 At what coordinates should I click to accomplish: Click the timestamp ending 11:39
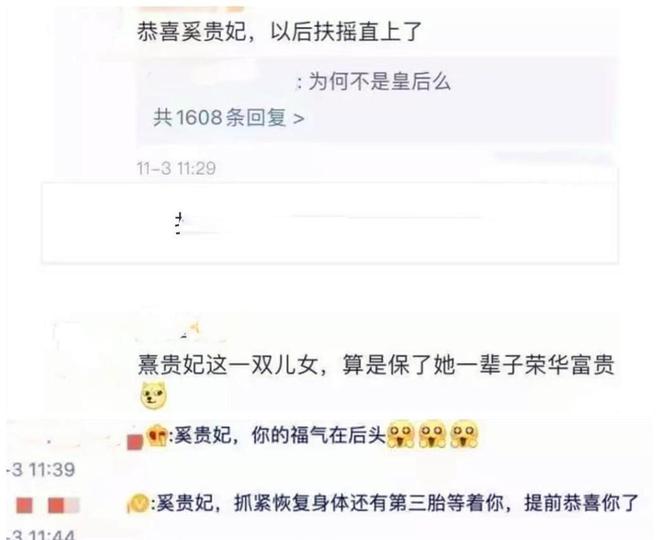coord(41,470)
